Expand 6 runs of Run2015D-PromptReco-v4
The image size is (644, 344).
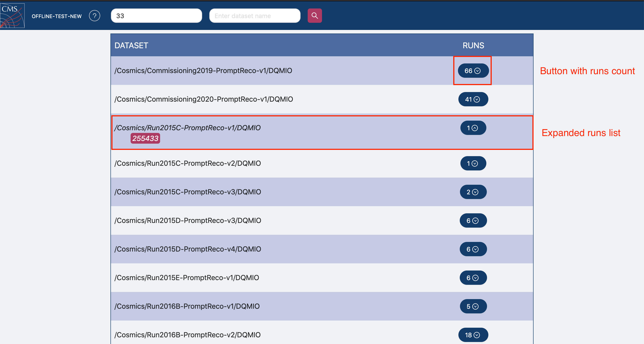pos(473,249)
